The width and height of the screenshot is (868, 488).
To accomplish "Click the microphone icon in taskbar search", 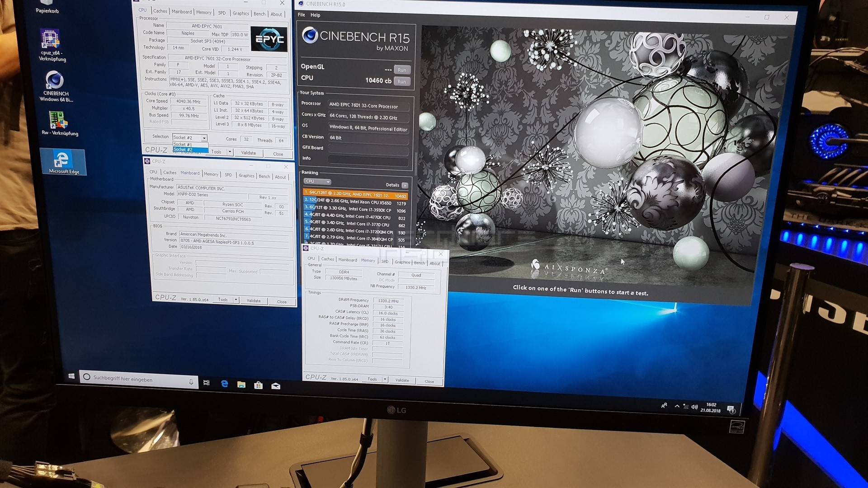I will 191,382.
